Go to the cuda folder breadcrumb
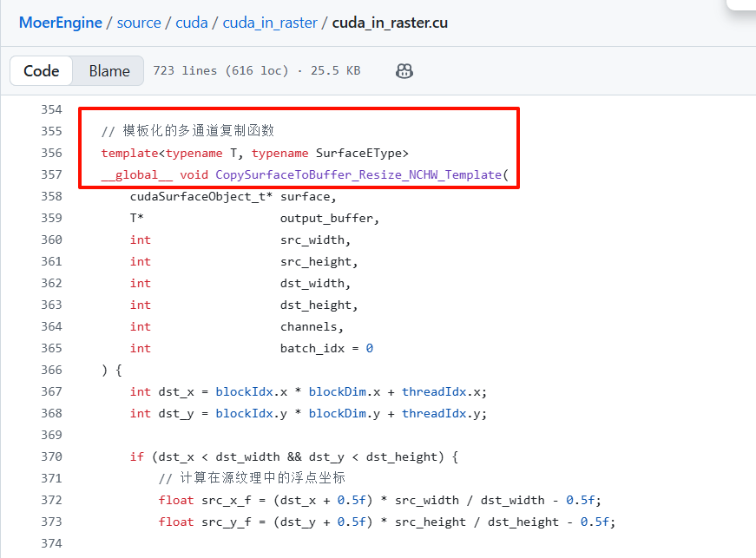Image resolution: width=756 pixels, height=558 pixels. coord(192,23)
